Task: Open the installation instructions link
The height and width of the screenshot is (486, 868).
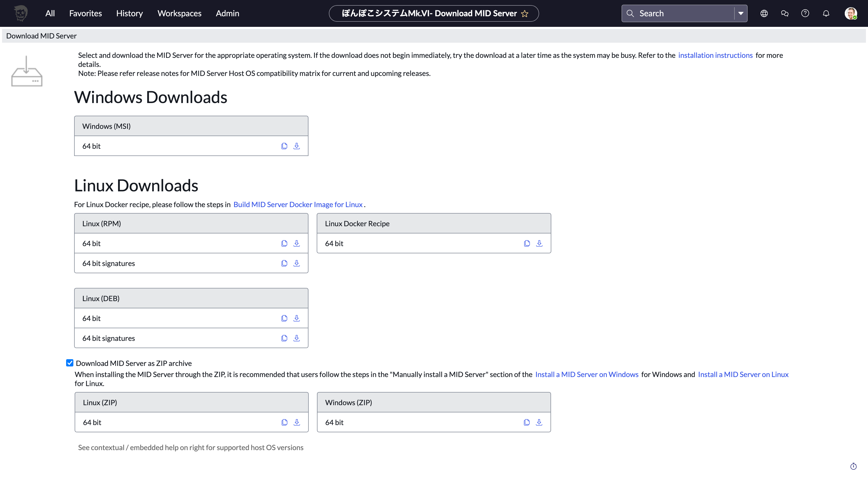Action: [715, 55]
